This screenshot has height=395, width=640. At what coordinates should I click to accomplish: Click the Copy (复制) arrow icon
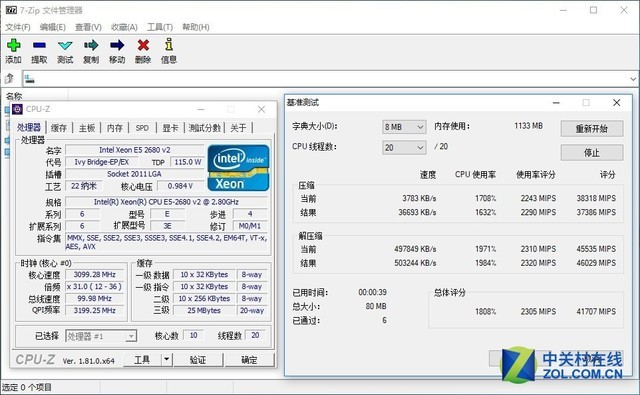tap(91, 45)
